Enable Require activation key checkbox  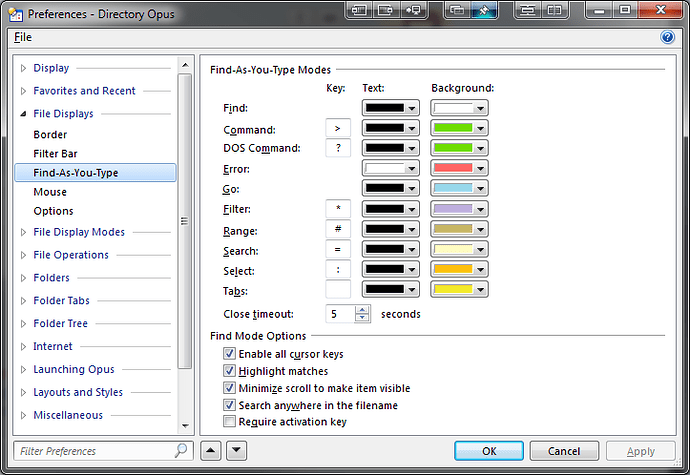tap(229, 421)
